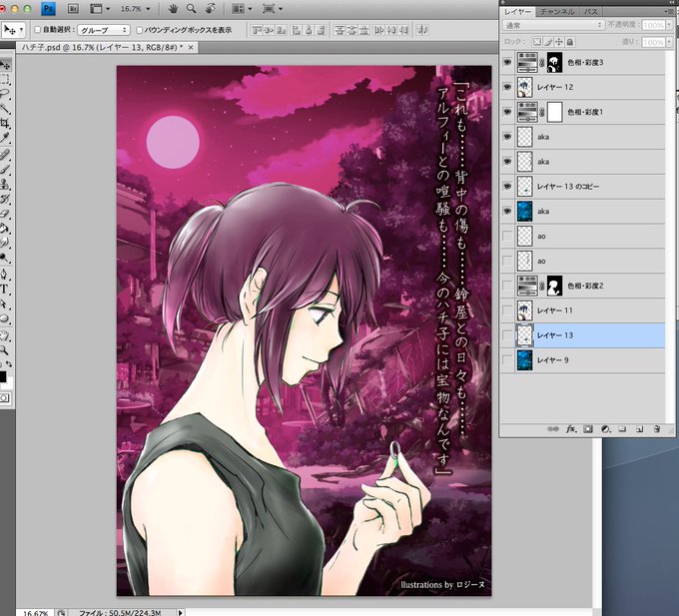Lock transparent pixels of the layer
Image resolution: width=679 pixels, height=616 pixels.
point(537,42)
